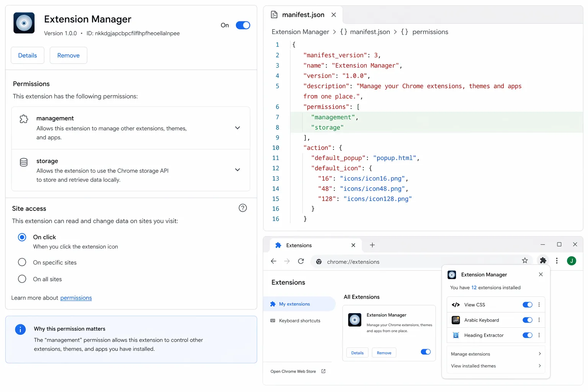Click the green J profile avatar

(572, 261)
